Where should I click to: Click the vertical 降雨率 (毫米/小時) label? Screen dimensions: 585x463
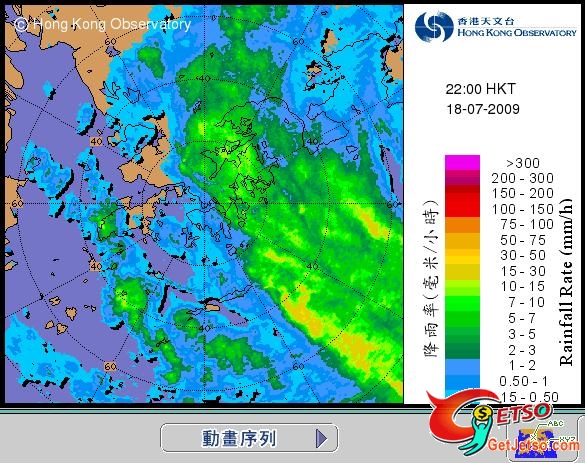431,279
